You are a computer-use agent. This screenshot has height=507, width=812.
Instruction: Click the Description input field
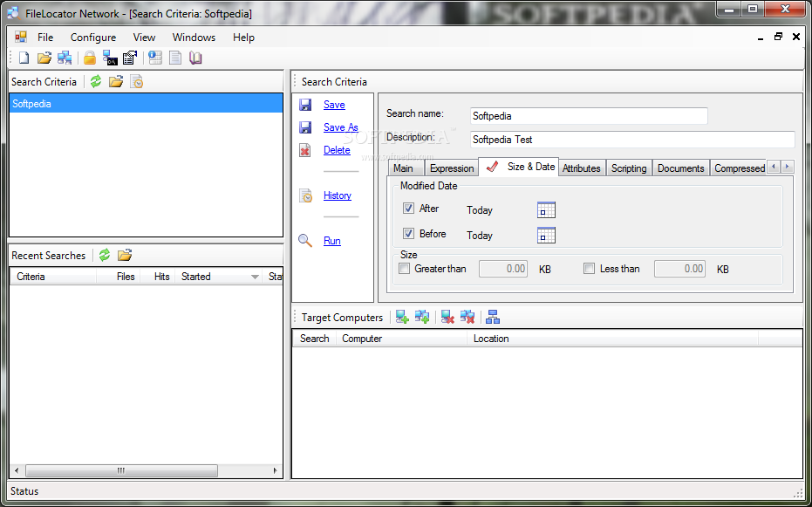pos(632,140)
